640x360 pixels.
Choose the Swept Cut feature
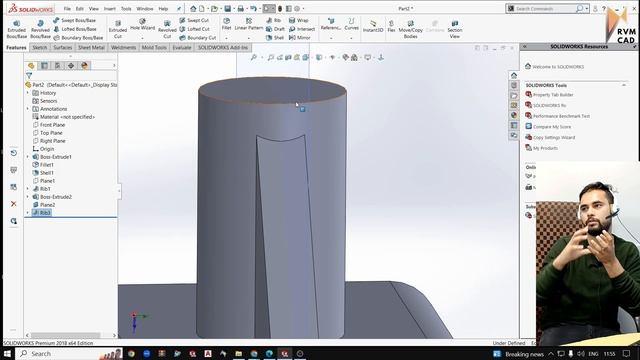point(194,20)
